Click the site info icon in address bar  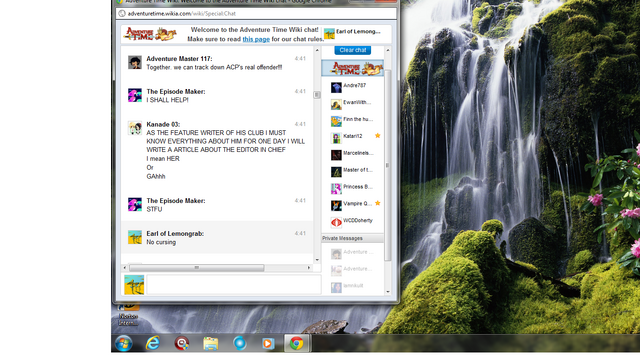tap(122, 13)
